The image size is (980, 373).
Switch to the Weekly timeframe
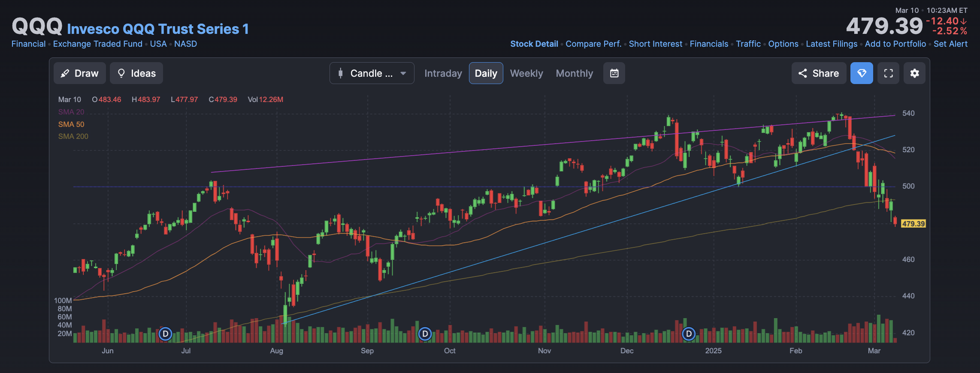[x=526, y=73]
